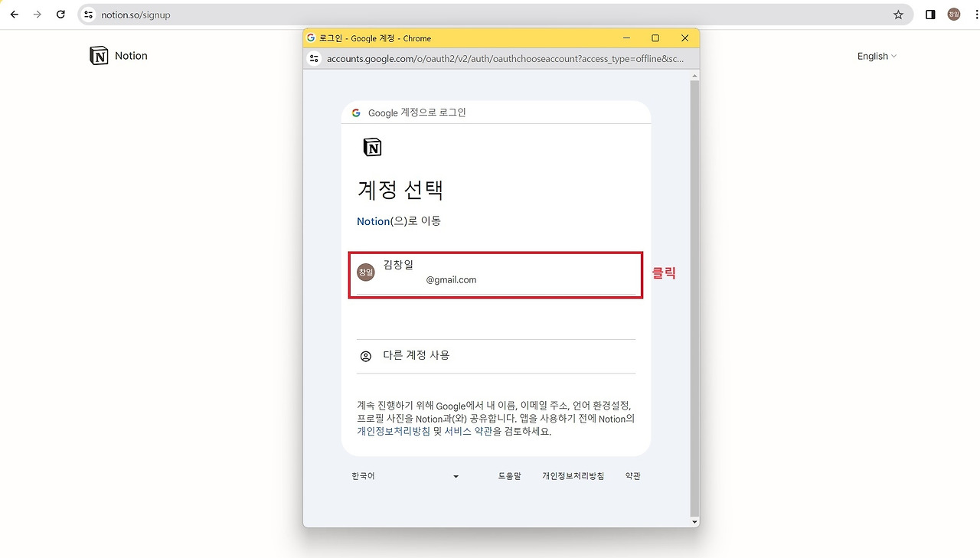This screenshot has height=558, width=980.
Task: Open the 약관 footer link
Action: coord(632,476)
